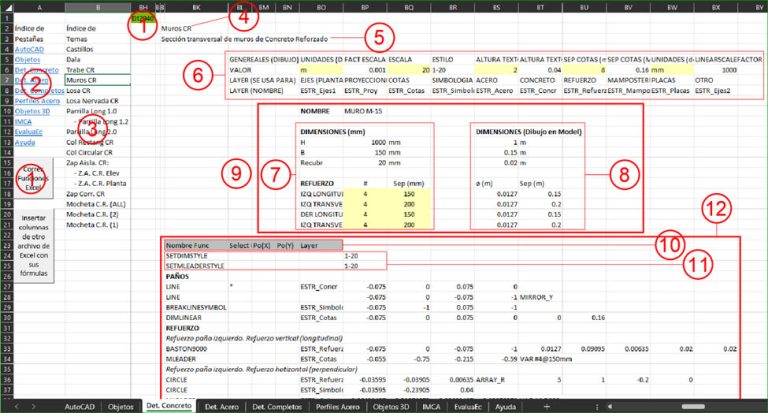Follow the Objetos link in column A

click(x=27, y=60)
